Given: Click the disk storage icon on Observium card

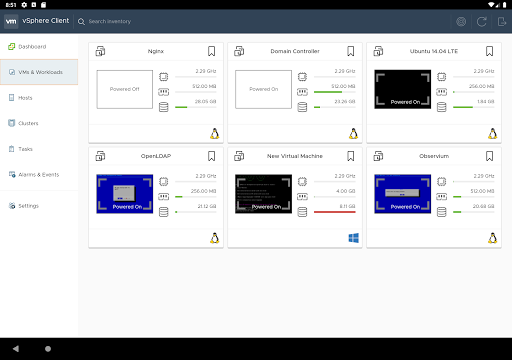Looking at the screenshot, I should [x=442, y=212].
